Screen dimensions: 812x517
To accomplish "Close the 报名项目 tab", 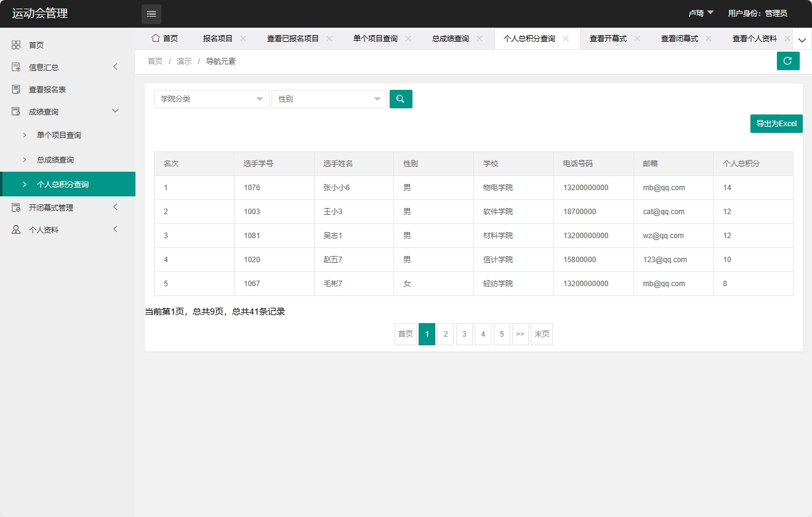I will 244,38.
